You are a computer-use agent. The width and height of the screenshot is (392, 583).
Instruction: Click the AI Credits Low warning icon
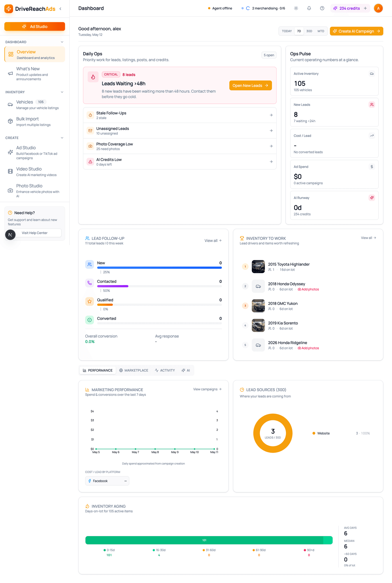(90, 161)
